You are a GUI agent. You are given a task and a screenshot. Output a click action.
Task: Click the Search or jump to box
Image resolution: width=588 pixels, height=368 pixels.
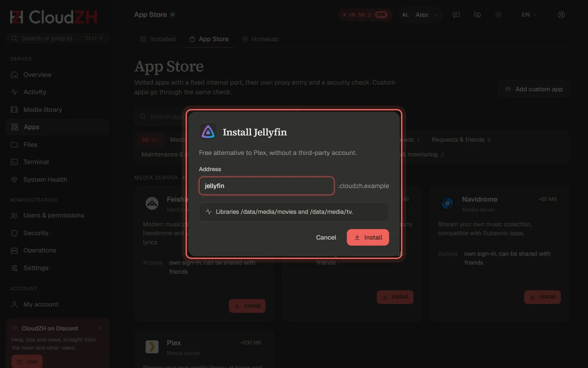[x=58, y=38]
